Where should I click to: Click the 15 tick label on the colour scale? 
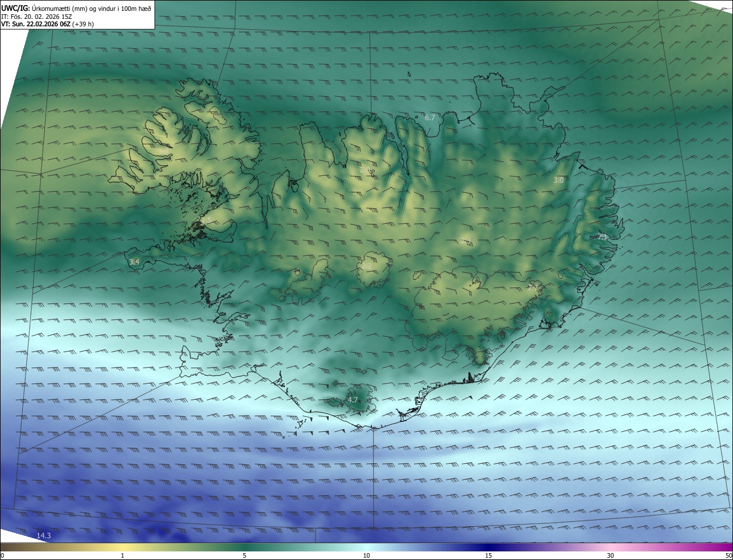click(488, 555)
